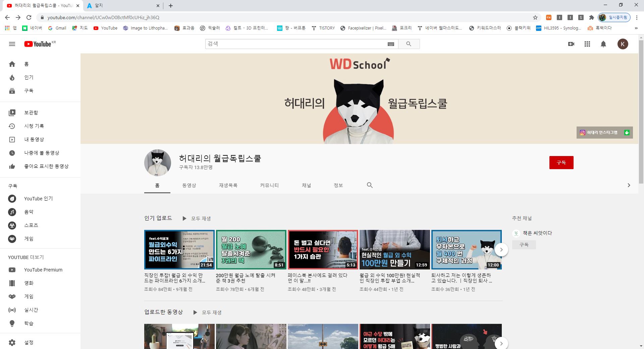Open 학습 learning in sidebar
This screenshot has width=644, height=349.
pyautogui.click(x=40, y=323)
